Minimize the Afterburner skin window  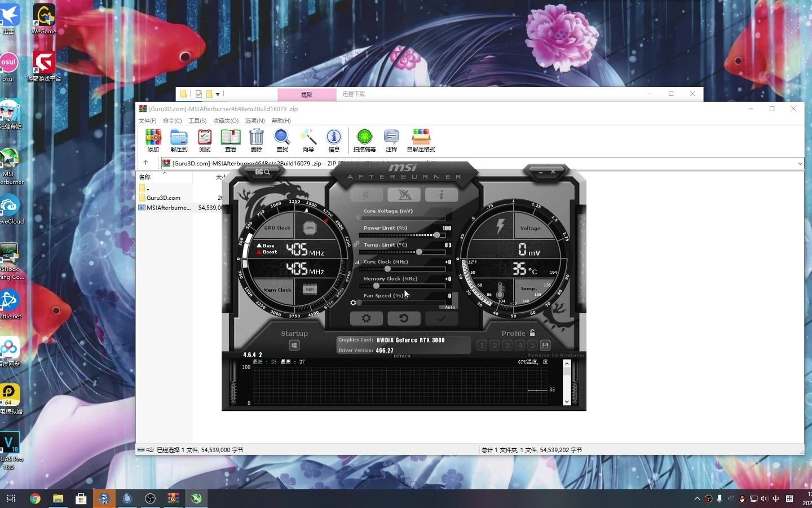pyautogui.click(x=540, y=172)
